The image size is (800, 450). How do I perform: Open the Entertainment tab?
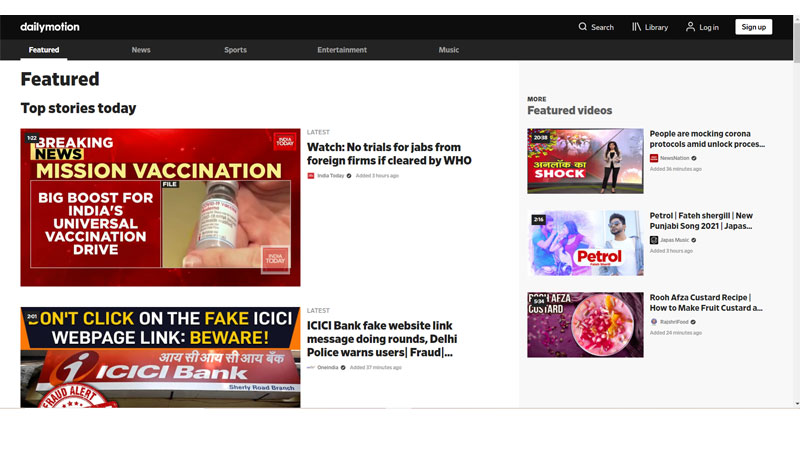pos(342,50)
